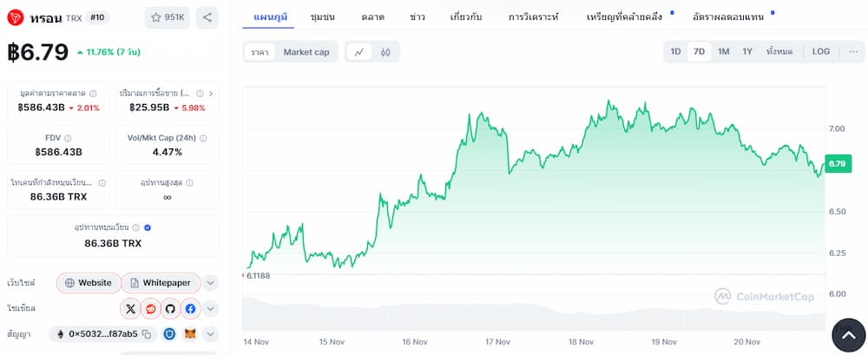Open circulating tokens info icon
The height and width of the screenshot is (355, 868).
[102, 183]
